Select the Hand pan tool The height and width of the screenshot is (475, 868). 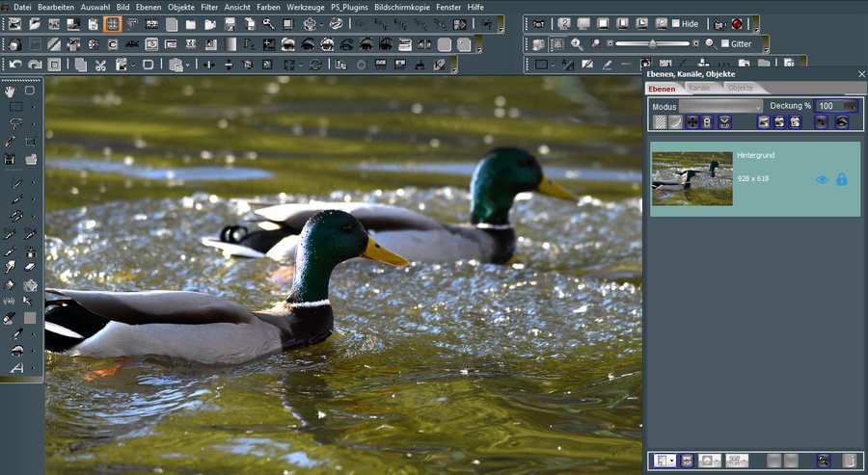pyautogui.click(x=11, y=91)
